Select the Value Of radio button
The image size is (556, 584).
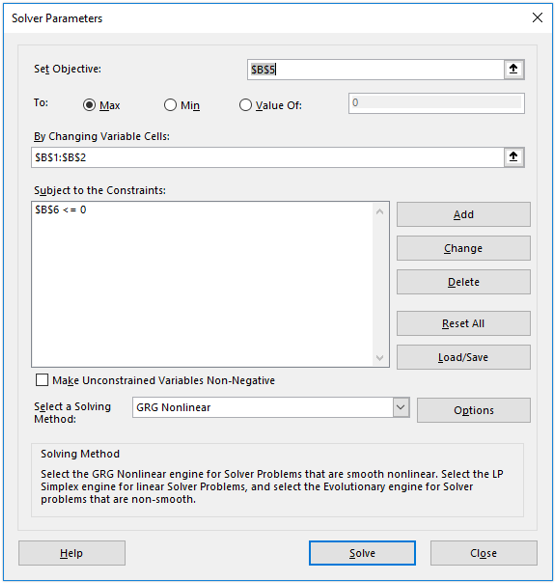pyautogui.click(x=245, y=105)
